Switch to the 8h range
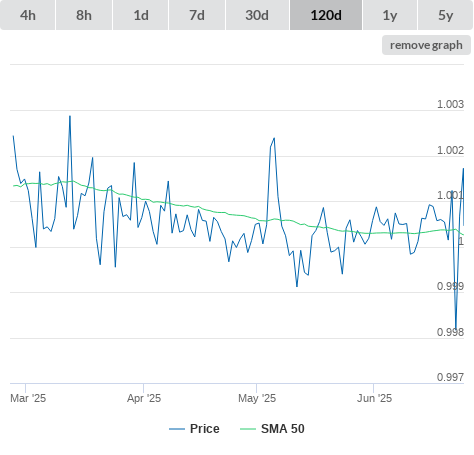 (x=84, y=15)
